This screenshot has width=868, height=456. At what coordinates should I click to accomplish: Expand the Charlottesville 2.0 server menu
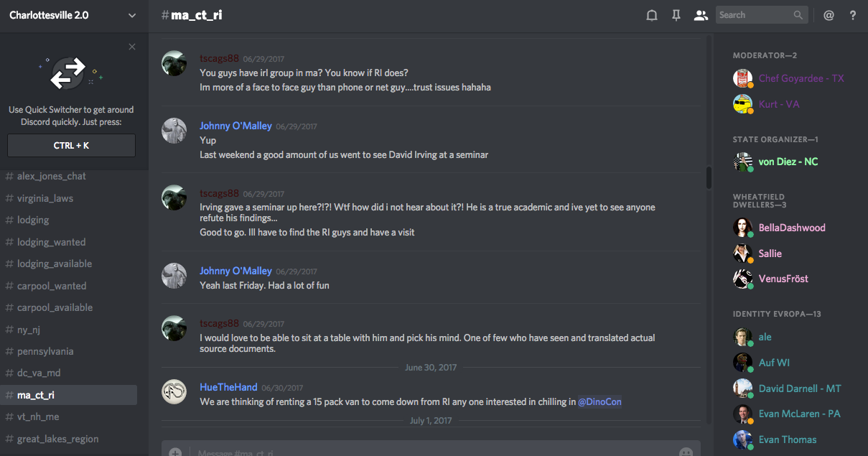(x=131, y=15)
